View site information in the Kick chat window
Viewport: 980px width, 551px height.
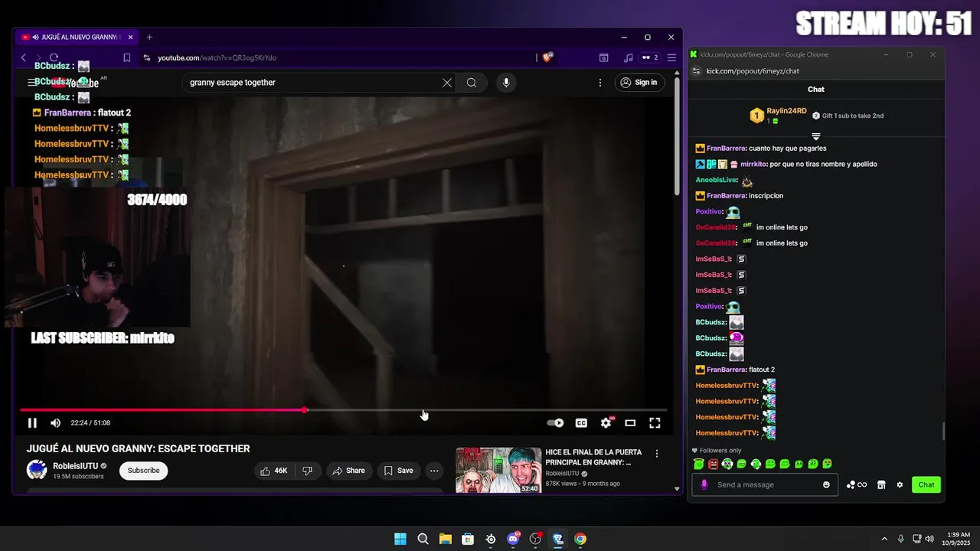[696, 71]
